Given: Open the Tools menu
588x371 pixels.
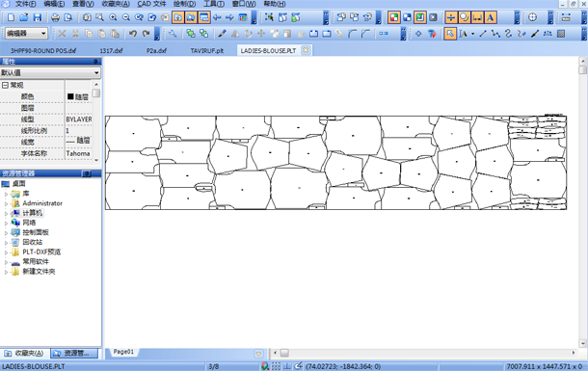Looking at the screenshot, I should [214, 4].
